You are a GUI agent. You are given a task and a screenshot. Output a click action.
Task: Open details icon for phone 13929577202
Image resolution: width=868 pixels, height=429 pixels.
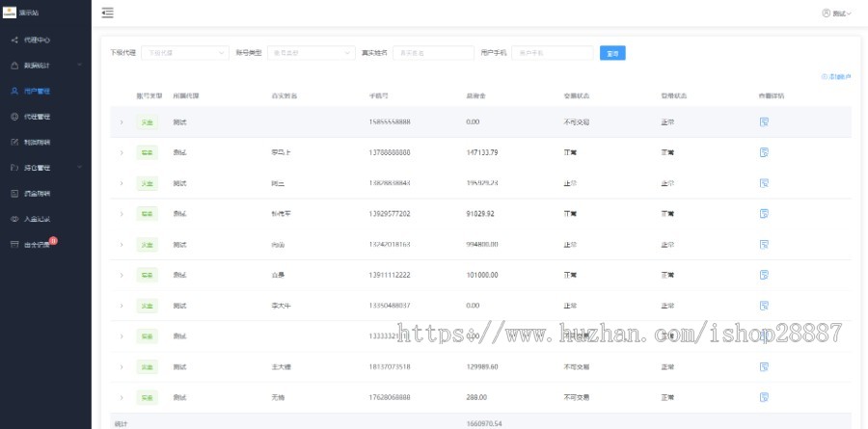point(764,214)
